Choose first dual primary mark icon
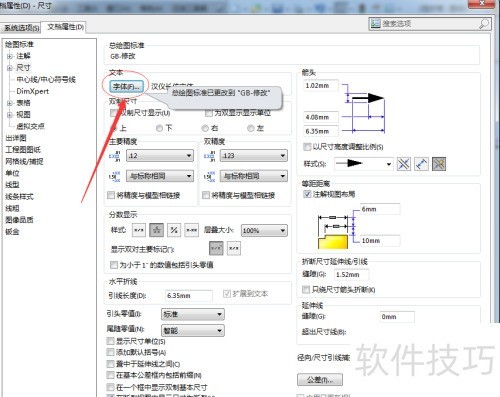 (x=216, y=248)
